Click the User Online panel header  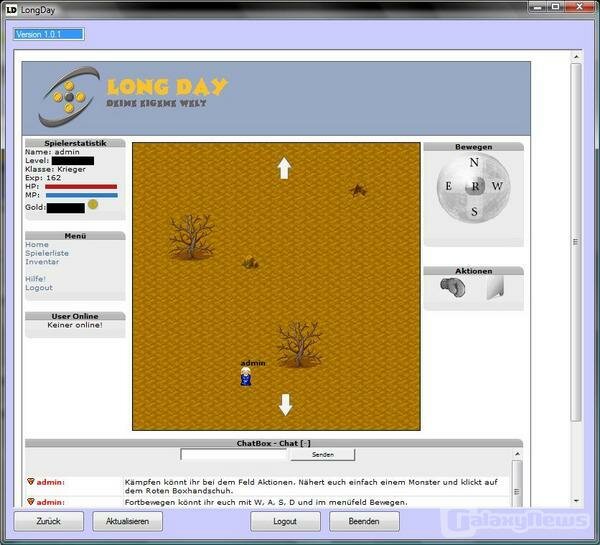tap(75, 316)
